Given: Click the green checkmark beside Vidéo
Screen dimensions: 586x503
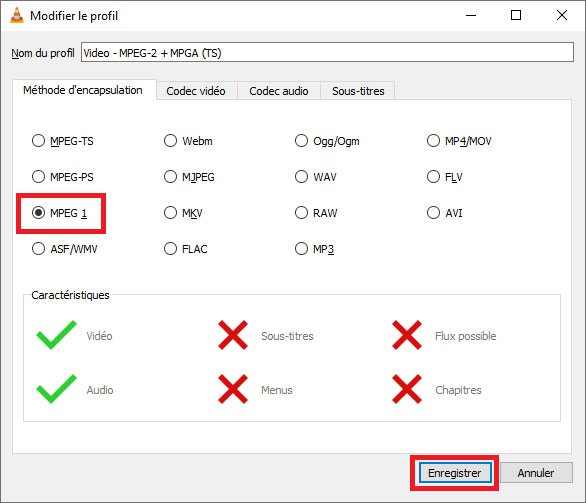Looking at the screenshot, I should (56, 335).
